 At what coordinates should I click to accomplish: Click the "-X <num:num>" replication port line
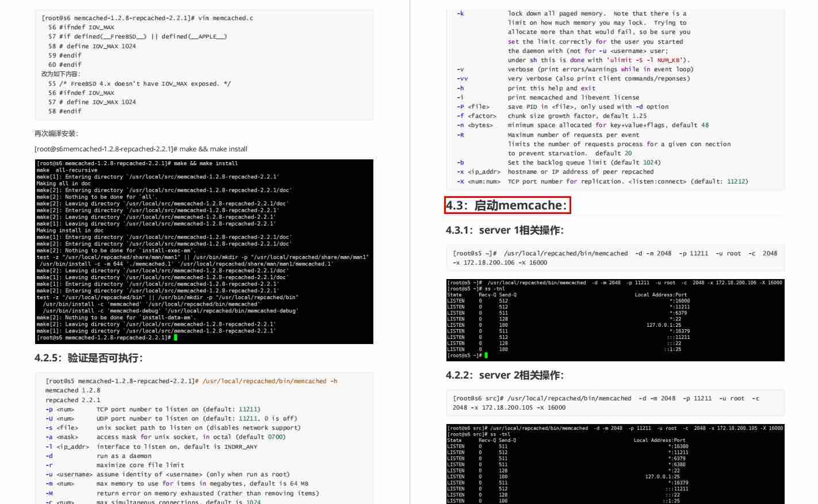coord(602,181)
